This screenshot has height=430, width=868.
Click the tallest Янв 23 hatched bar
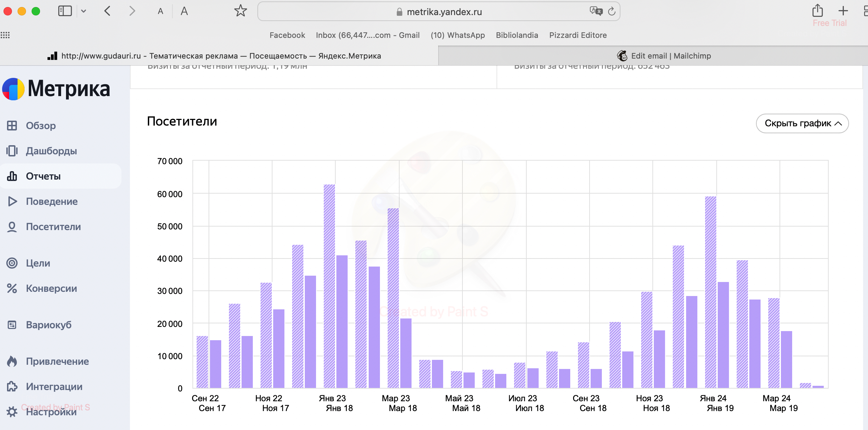329,286
